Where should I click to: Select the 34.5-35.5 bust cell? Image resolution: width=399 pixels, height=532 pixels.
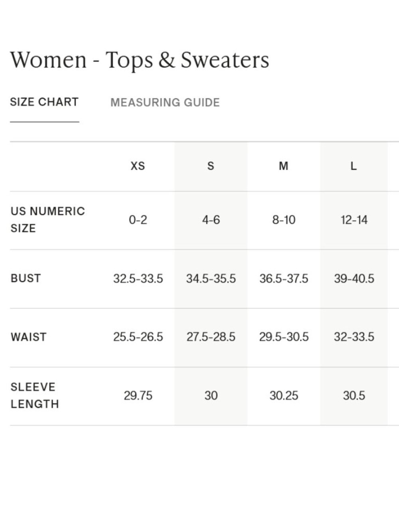point(211,279)
